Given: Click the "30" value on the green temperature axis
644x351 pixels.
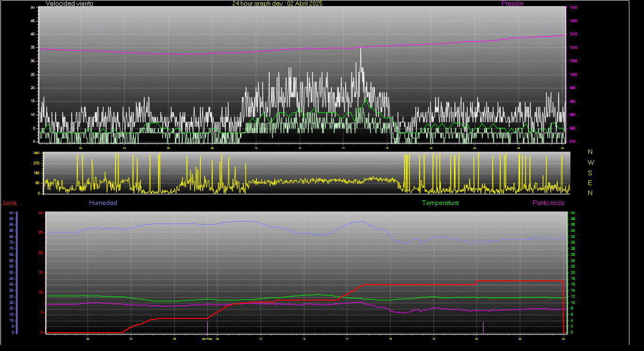Looking at the screenshot, I should 573,242.
